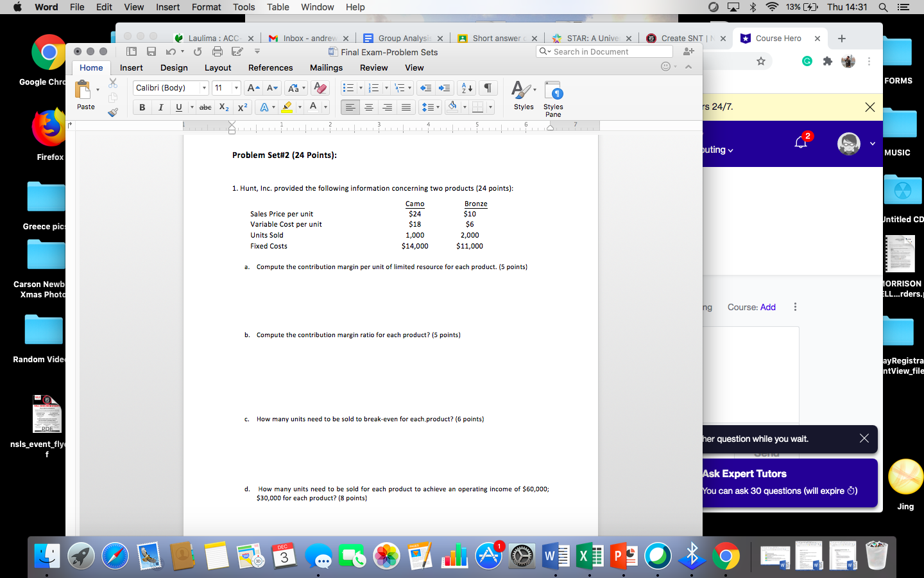The height and width of the screenshot is (578, 924).
Task: Open the Mailings ribbon tab
Action: click(x=326, y=67)
